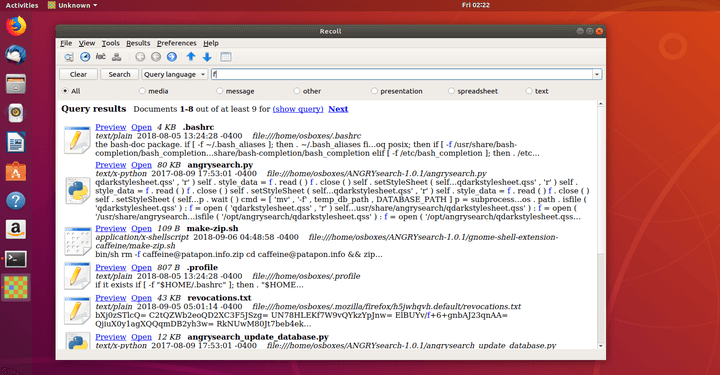Image resolution: width=720 pixels, height=375 pixels.
Task: Sort results with the blue down arrow
Action: (x=207, y=57)
